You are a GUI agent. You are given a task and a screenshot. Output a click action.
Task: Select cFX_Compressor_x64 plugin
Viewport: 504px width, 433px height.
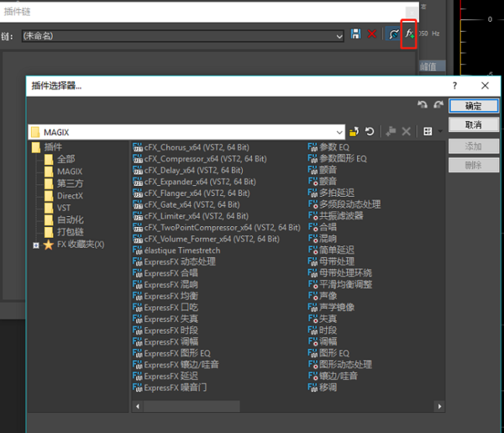[200, 159]
